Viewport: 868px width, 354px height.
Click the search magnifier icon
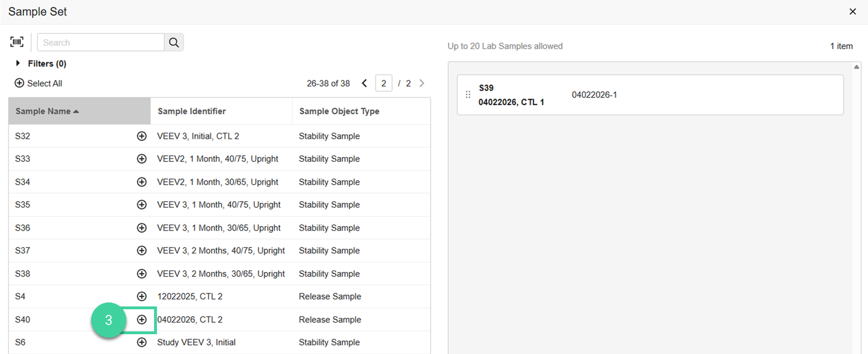(173, 42)
